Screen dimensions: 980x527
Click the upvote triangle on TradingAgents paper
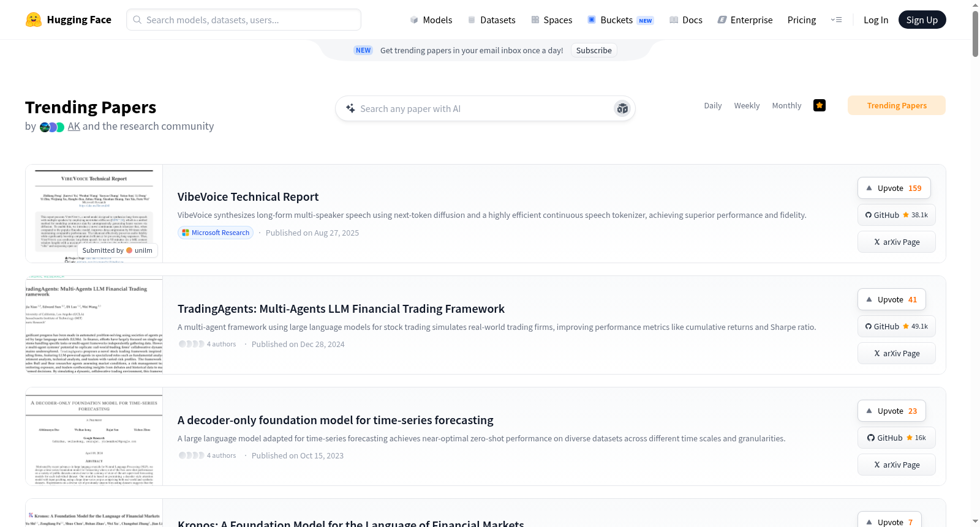pyautogui.click(x=869, y=299)
